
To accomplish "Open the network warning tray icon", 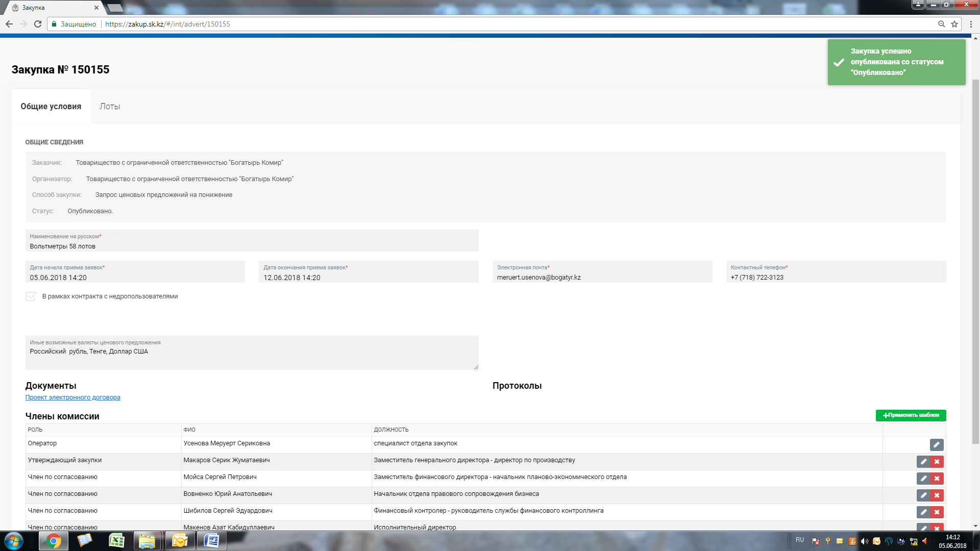I will [x=914, y=541].
